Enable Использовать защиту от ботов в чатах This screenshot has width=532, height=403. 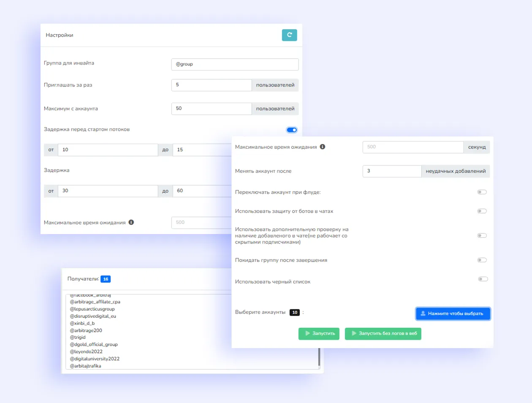coord(482,211)
